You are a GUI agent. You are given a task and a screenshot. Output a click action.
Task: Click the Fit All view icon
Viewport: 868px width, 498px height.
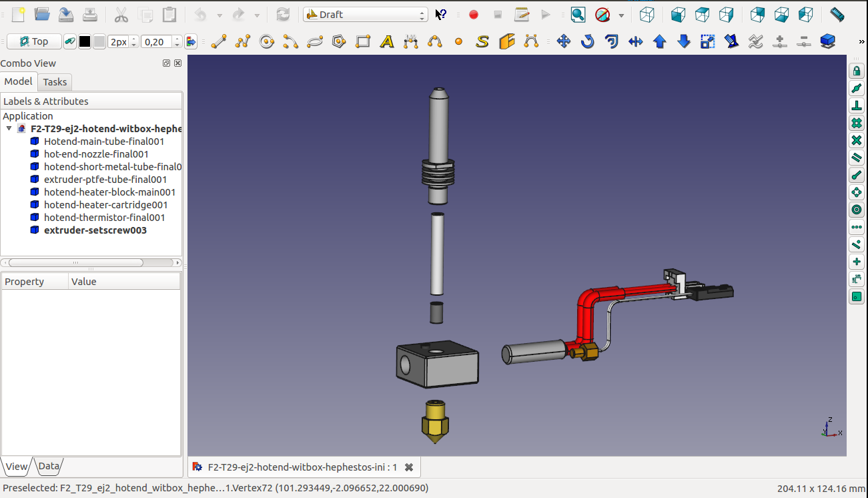click(578, 14)
